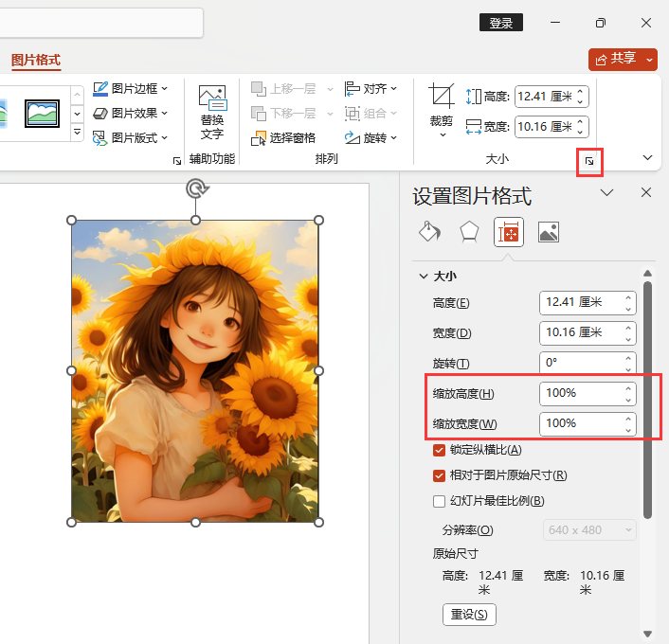
Task: Collapse the Size (大小) section
Action: point(424,277)
